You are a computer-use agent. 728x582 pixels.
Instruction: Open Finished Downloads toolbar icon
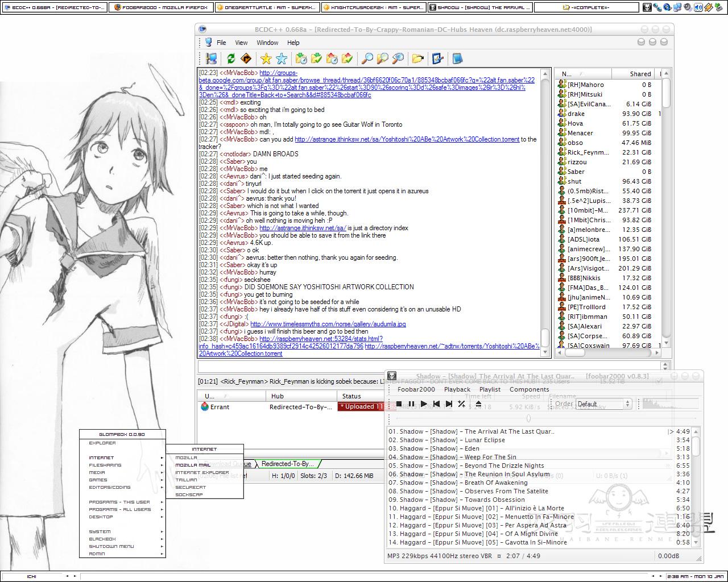[317, 58]
